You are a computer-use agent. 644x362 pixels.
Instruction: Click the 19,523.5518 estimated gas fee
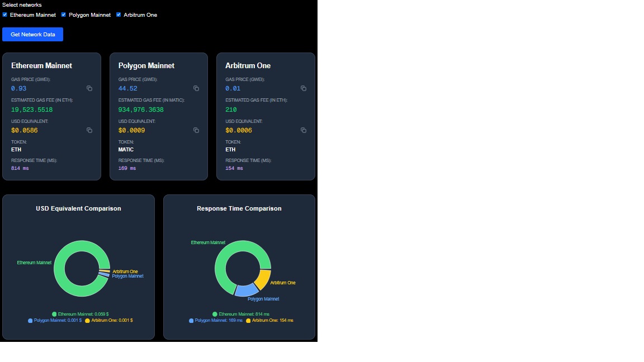32,110
